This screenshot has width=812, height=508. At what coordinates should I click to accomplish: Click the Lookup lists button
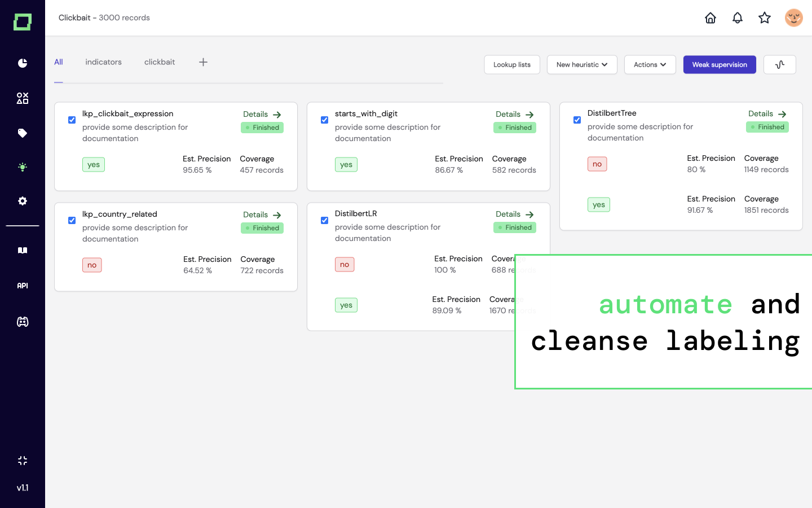tap(512, 64)
